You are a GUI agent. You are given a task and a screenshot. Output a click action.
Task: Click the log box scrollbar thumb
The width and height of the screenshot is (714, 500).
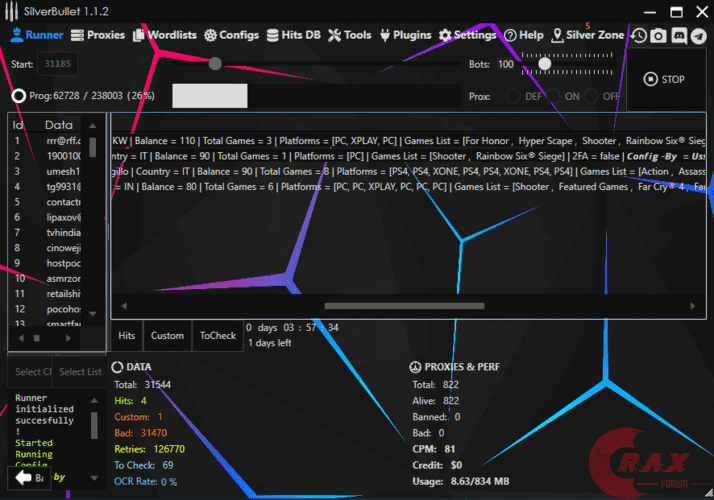click(x=94, y=425)
